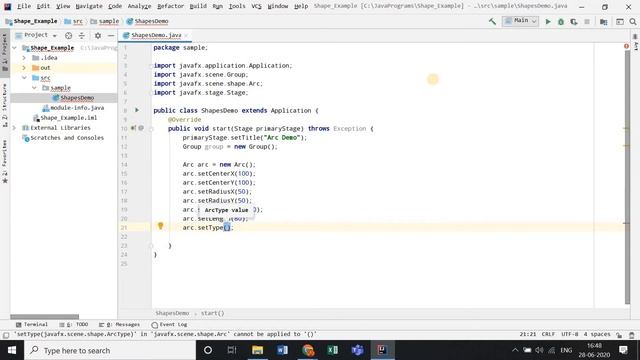Open the VCS menu
Screen dimensions: 640x360
click(256, 6)
